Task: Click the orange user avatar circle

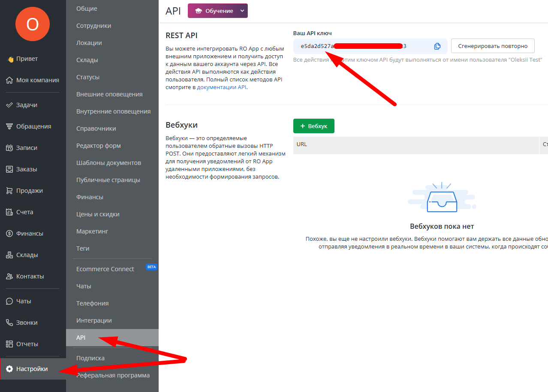Action: [33, 24]
